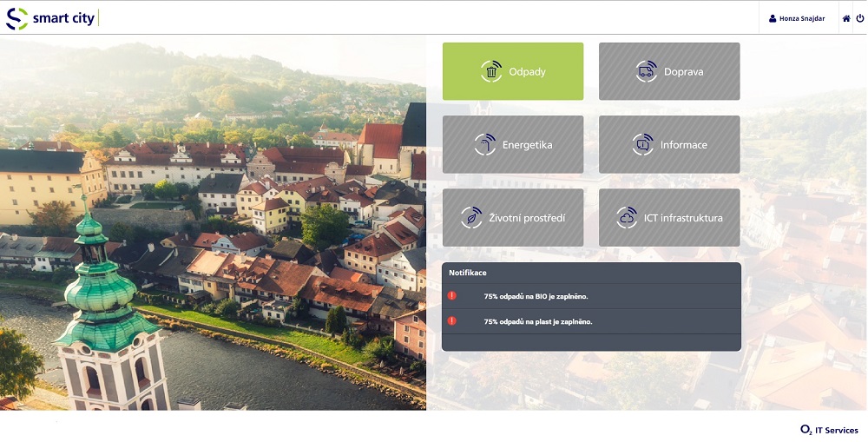Screen dimensions: 868x442
Task: Open the ICT infrastruktura tile
Action: pyautogui.click(x=669, y=218)
